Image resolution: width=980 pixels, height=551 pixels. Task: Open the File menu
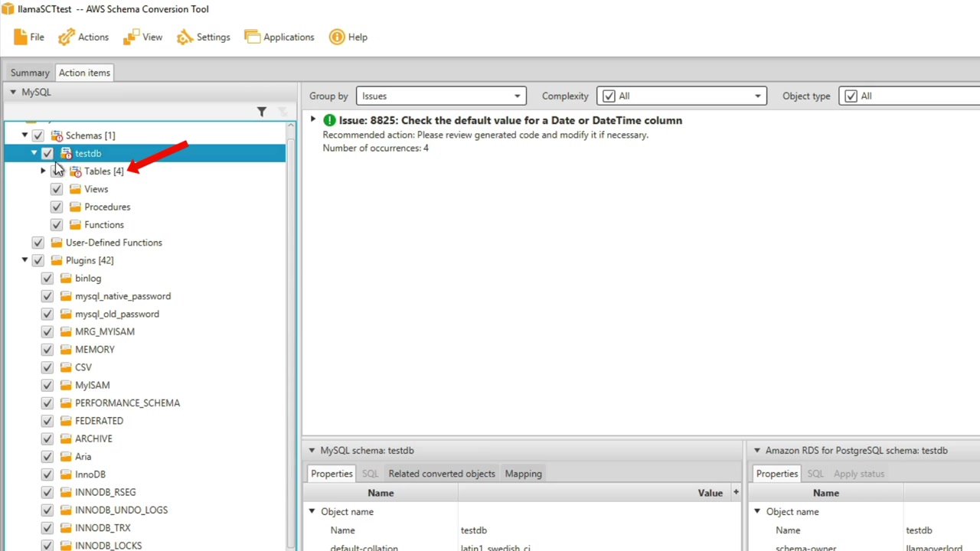[29, 37]
